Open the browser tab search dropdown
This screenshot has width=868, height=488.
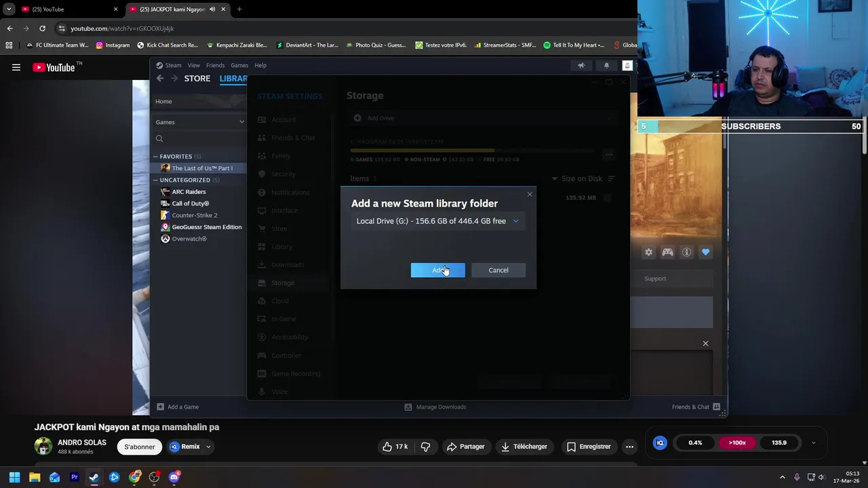click(x=9, y=9)
